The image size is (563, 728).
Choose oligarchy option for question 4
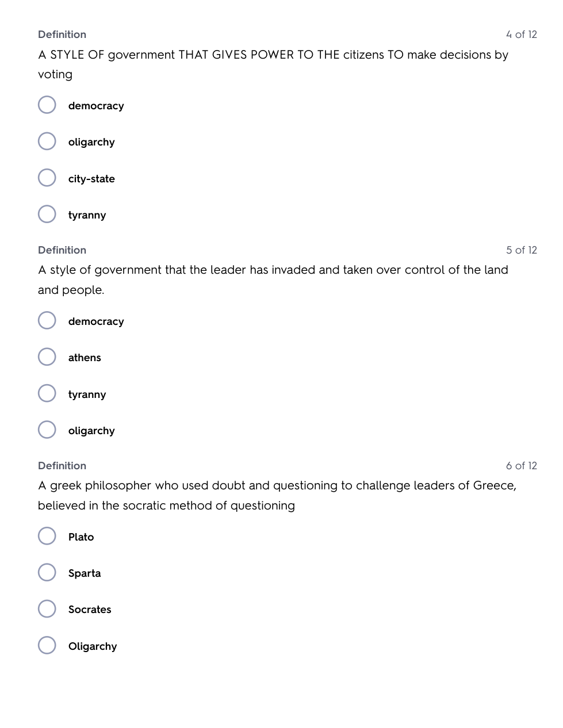[x=47, y=141]
